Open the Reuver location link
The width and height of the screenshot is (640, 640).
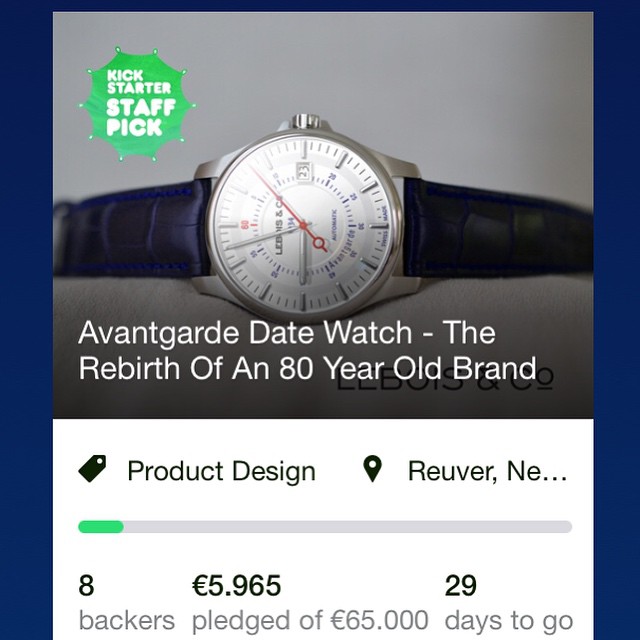point(487,471)
